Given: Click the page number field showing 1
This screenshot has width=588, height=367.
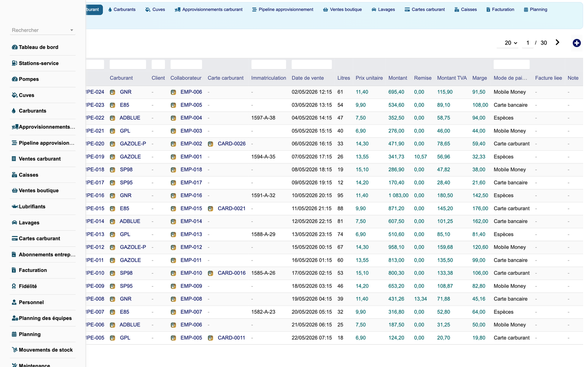Looking at the screenshot, I should [528, 43].
